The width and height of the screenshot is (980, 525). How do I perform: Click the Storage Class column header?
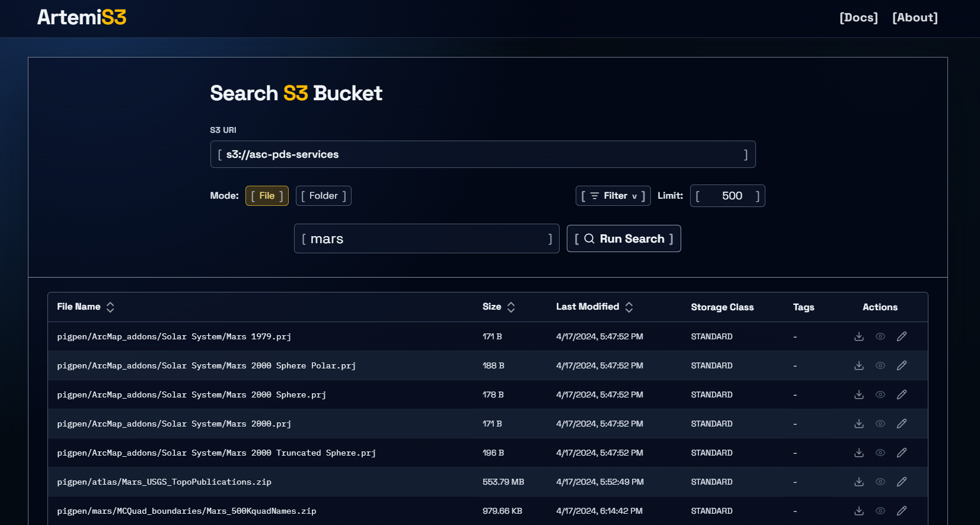point(722,307)
